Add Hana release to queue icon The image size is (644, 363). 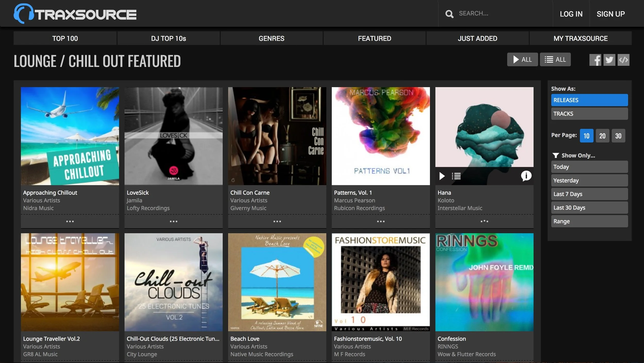pos(456,176)
